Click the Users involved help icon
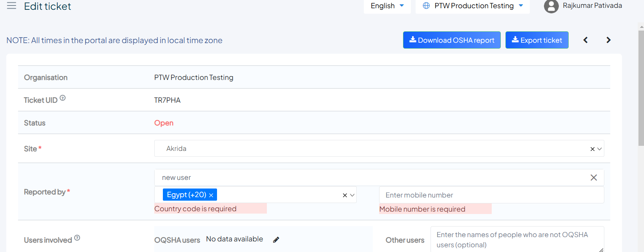Image resolution: width=644 pixels, height=252 pixels. [77, 237]
